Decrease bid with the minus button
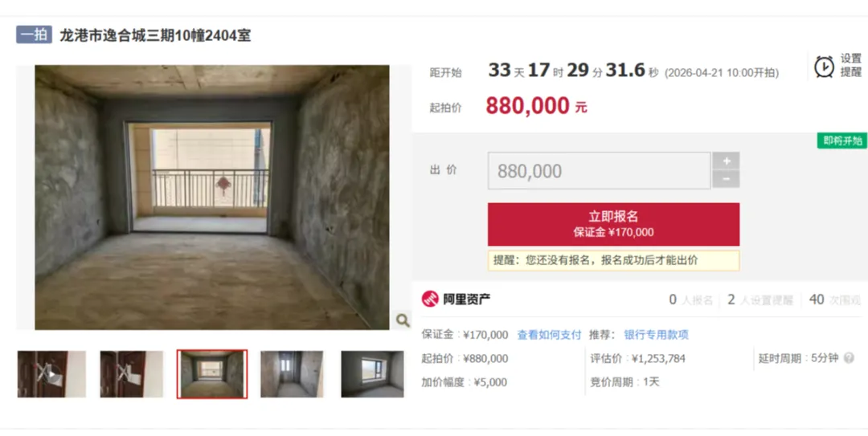 click(726, 179)
